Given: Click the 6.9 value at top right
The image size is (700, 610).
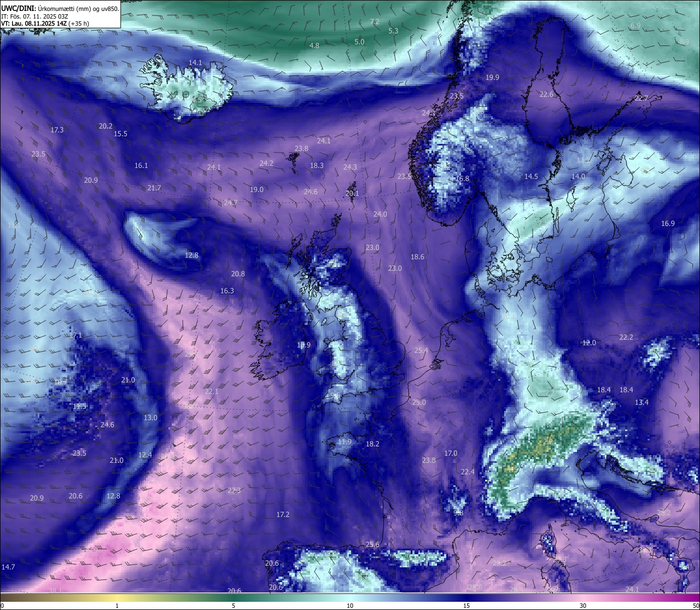Looking at the screenshot, I should [x=635, y=26].
